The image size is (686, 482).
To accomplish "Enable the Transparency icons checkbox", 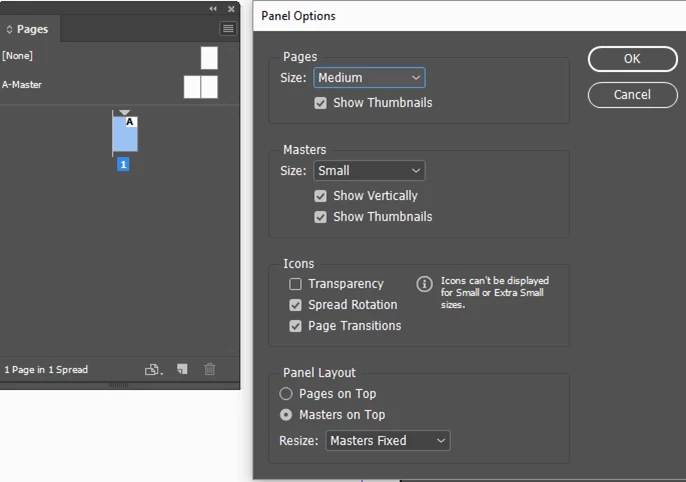I will [x=295, y=284].
